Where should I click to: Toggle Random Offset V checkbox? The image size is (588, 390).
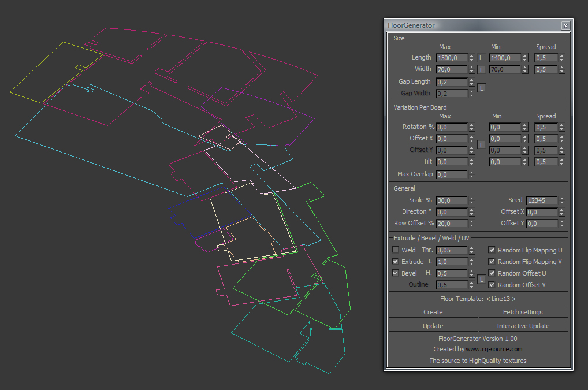coord(492,285)
